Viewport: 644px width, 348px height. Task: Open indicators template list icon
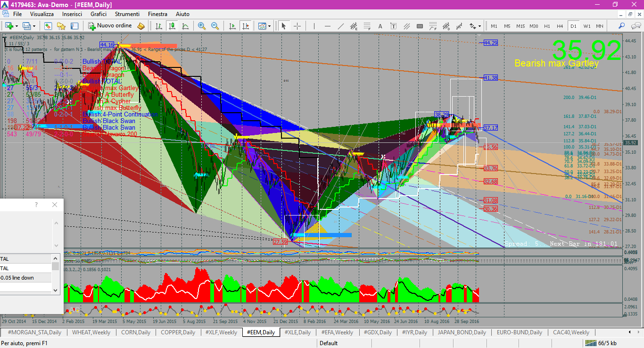coord(262,26)
